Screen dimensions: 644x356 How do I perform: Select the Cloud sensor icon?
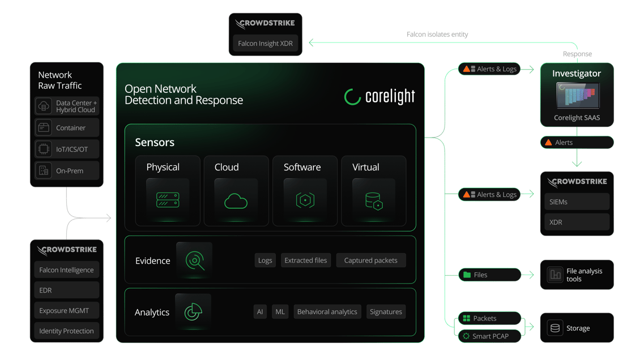pyautogui.click(x=236, y=201)
